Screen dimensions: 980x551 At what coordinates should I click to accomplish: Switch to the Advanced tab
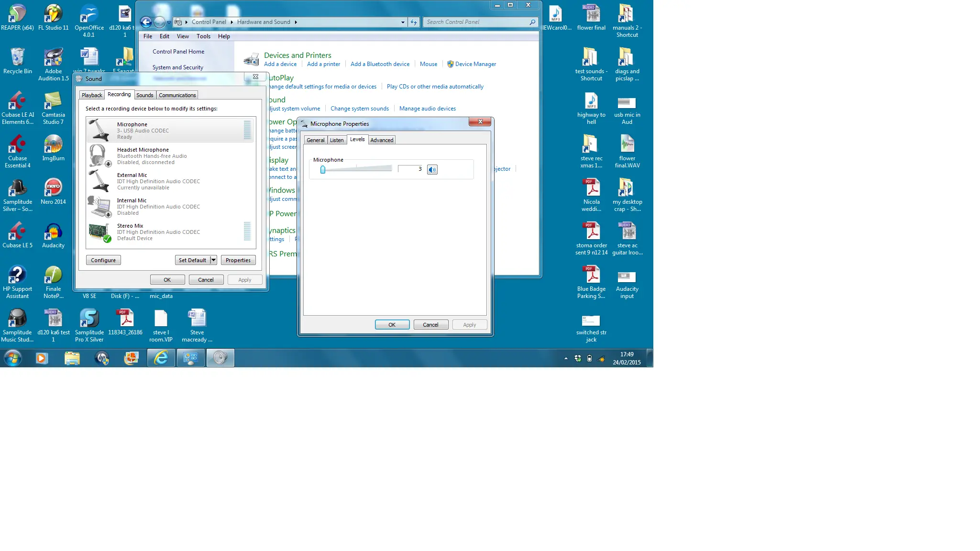(x=381, y=140)
